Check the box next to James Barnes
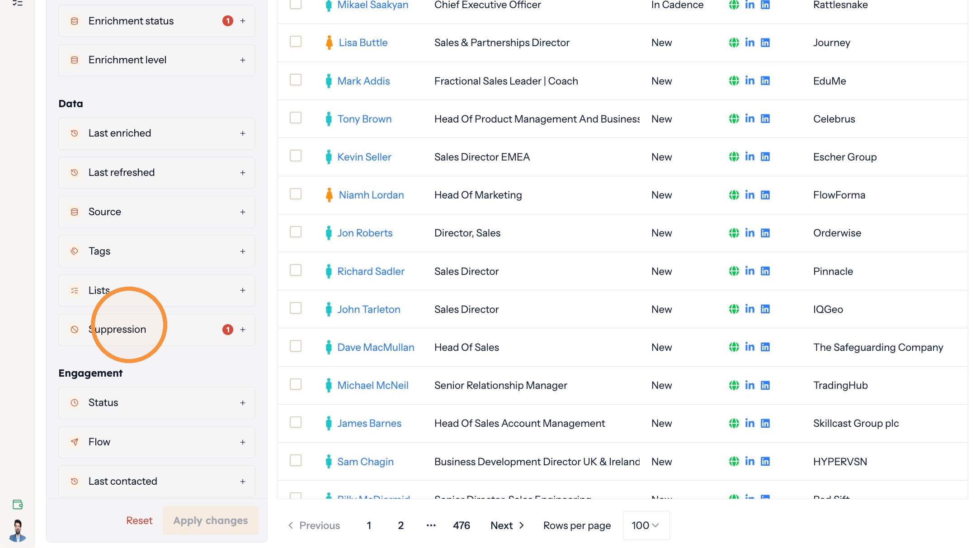The width and height of the screenshot is (980, 548). tap(296, 422)
